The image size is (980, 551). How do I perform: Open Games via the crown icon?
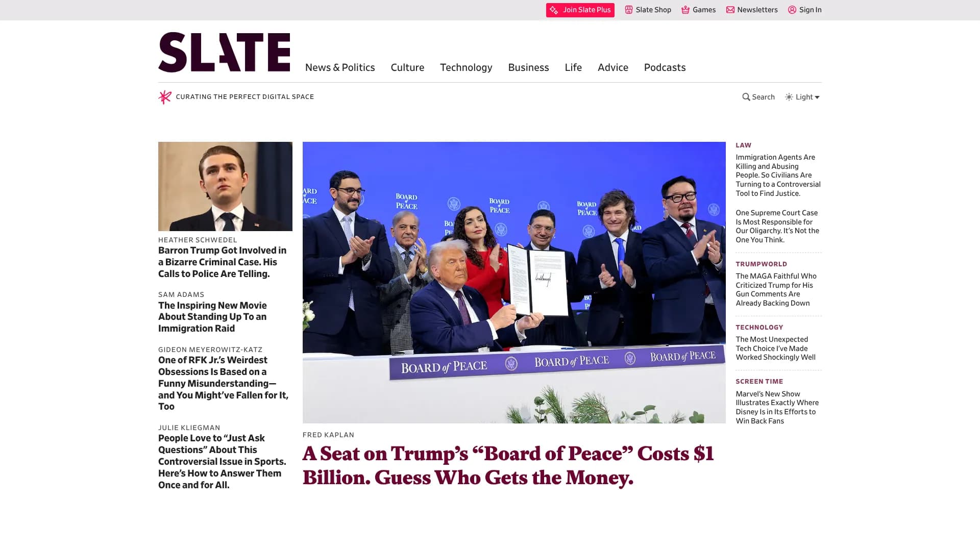pyautogui.click(x=685, y=10)
